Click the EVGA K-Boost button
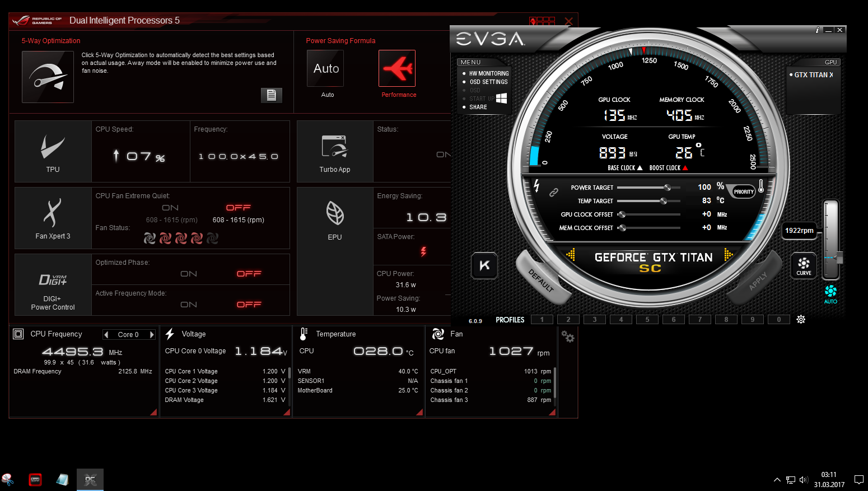This screenshot has width=868, height=491. click(485, 265)
